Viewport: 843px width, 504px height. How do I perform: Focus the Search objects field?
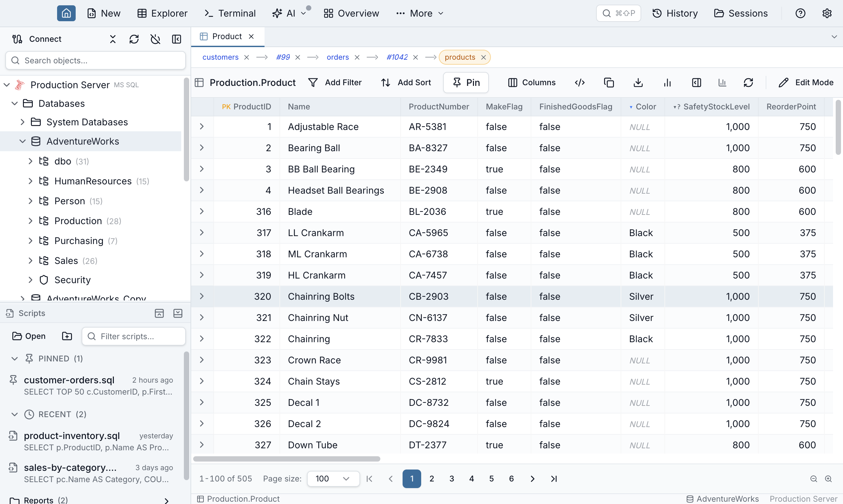click(x=96, y=60)
